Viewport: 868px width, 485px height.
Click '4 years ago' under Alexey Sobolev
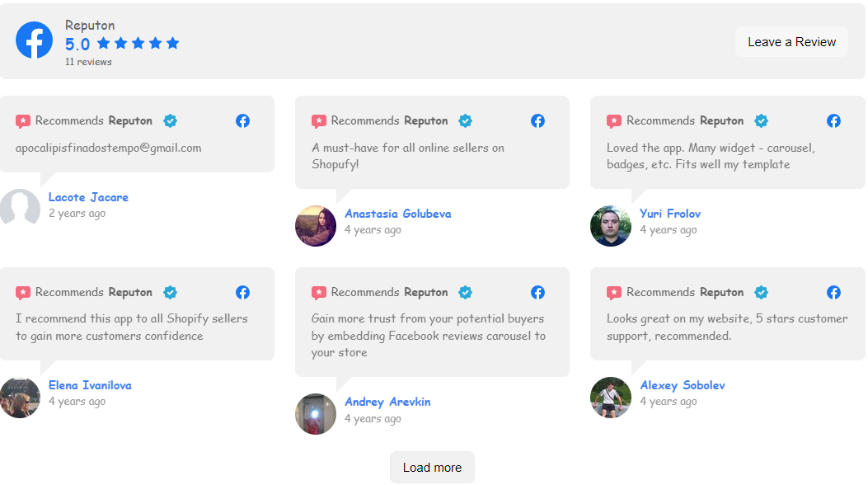point(669,402)
